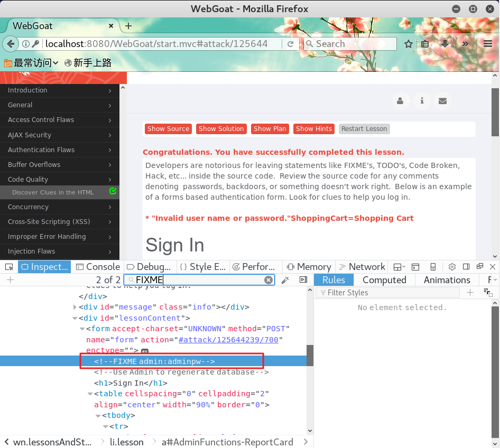
Task: Click the URL address bar
Action: click(x=156, y=44)
